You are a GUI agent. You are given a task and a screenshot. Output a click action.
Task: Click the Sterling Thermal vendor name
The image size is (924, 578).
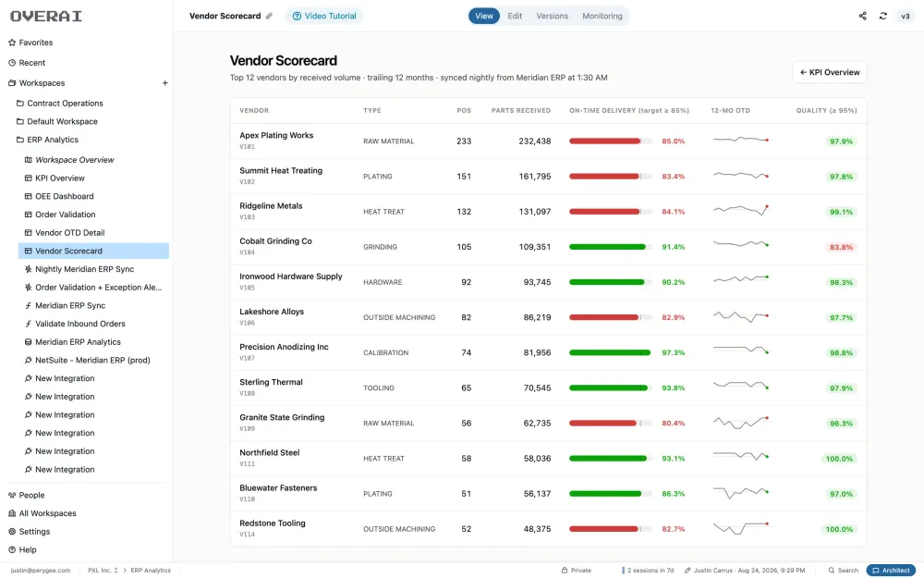click(x=271, y=382)
